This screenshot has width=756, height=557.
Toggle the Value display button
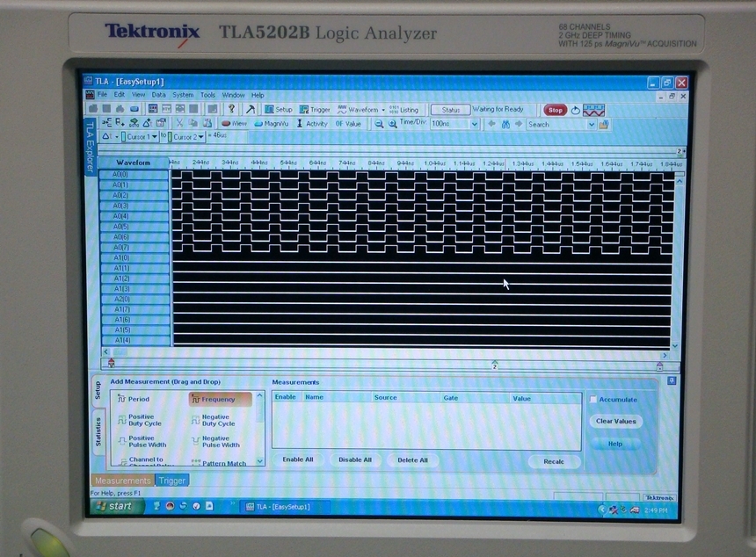(348, 124)
